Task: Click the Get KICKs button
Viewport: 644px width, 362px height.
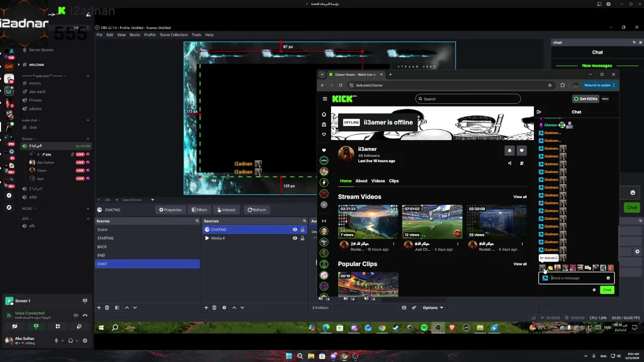Action: pos(586,99)
